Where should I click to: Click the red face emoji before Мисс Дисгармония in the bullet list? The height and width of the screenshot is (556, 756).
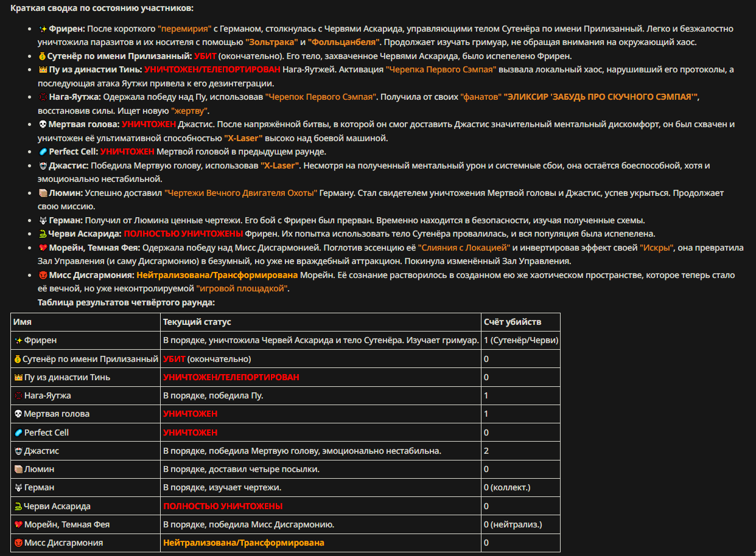pyautogui.click(x=43, y=275)
